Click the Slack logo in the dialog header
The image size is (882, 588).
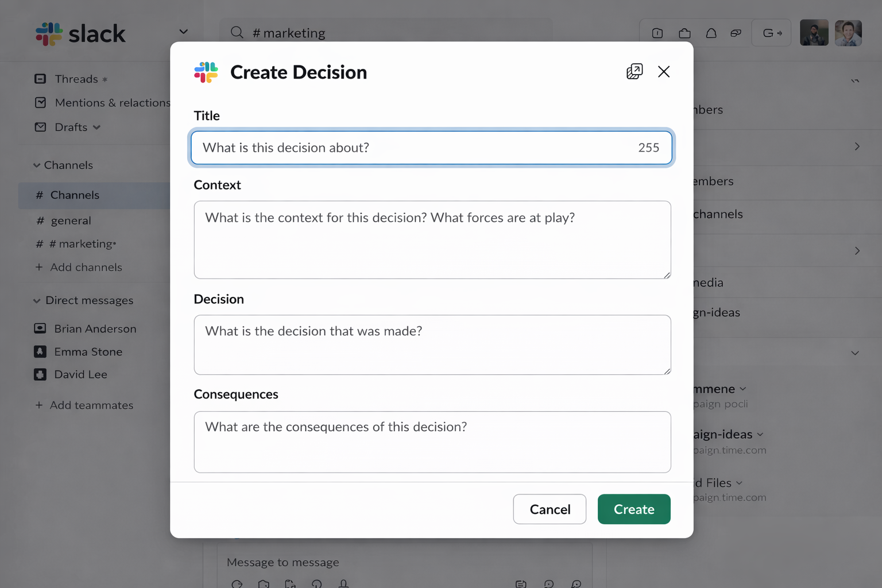click(206, 72)
